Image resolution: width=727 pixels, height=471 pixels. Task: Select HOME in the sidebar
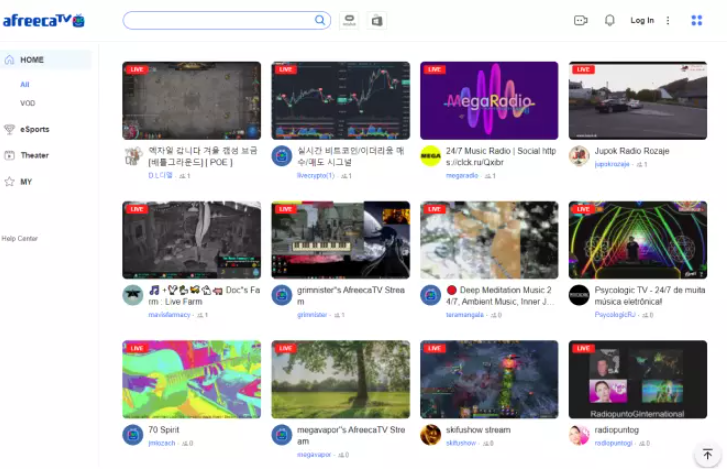pos(32,60)
